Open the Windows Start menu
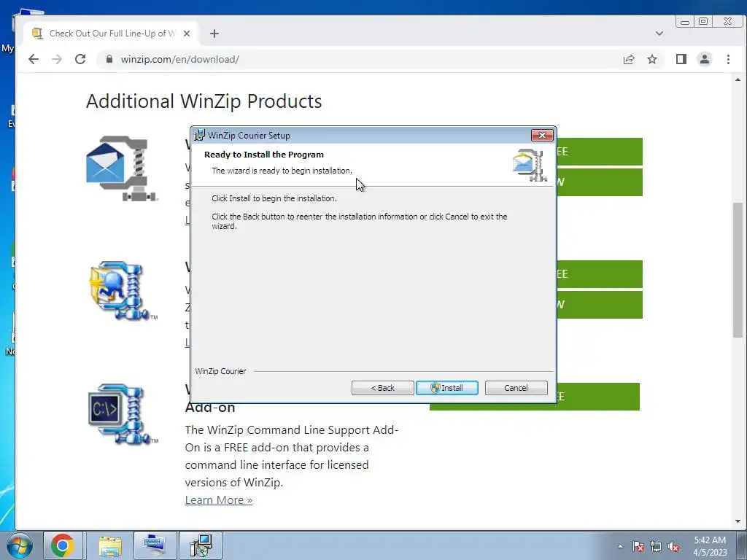Screen dimensions: 747x560 pos(20,545)
